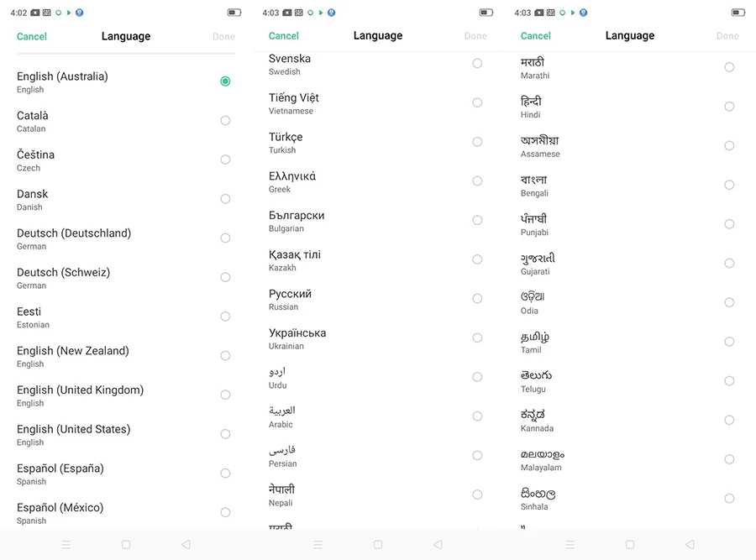
Task: Tap the back navigation icon in left phone
Action: [x=186, y=545]
